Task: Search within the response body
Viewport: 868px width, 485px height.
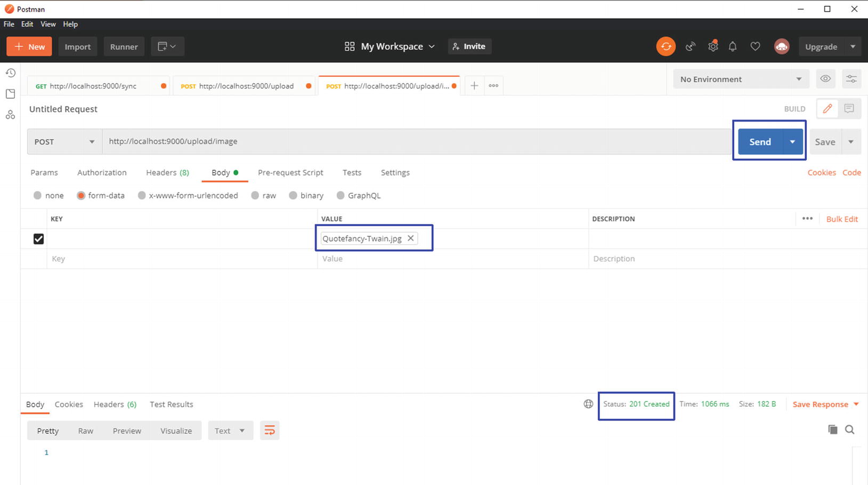Action: [849, 430]
